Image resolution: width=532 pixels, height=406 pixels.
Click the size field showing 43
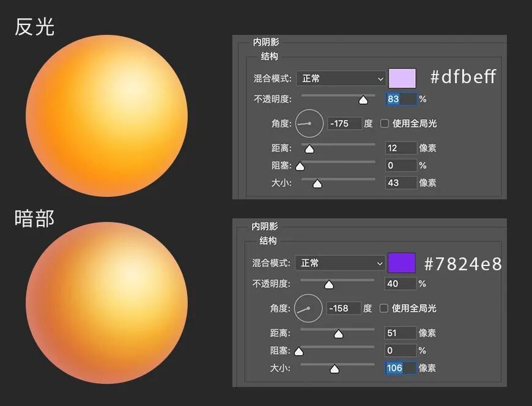401,183
